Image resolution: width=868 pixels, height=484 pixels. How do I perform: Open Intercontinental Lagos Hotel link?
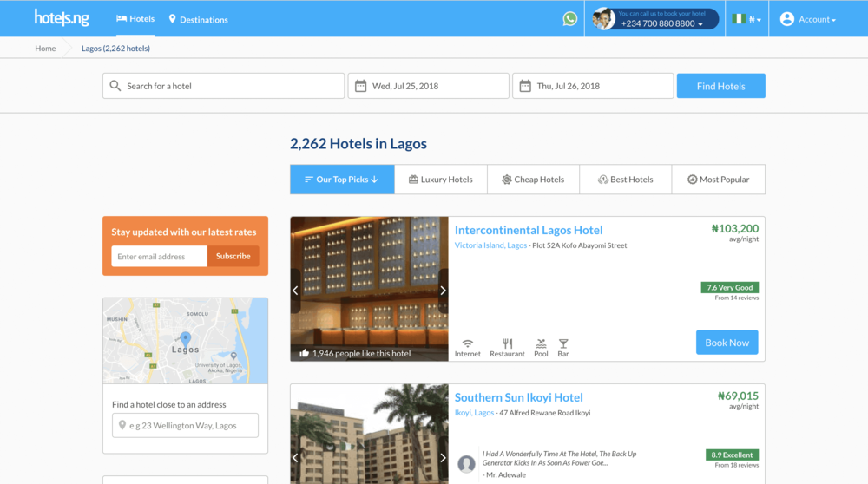tap(528, 230)
